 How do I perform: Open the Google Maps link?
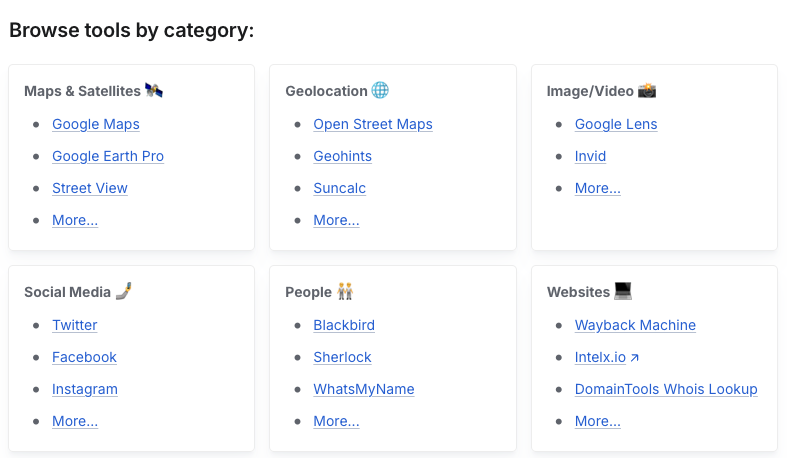coord(96,124)
